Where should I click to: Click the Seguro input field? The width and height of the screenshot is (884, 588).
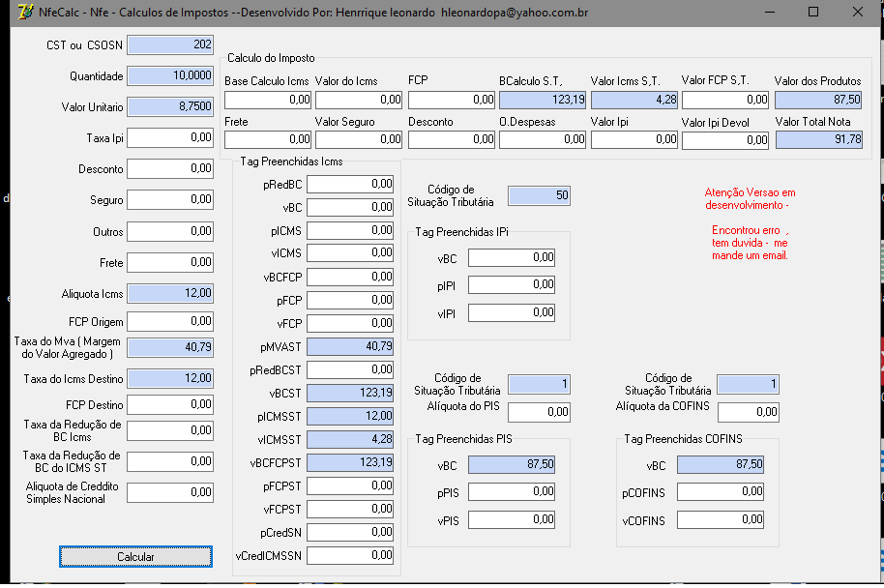(x=170, y=200)
